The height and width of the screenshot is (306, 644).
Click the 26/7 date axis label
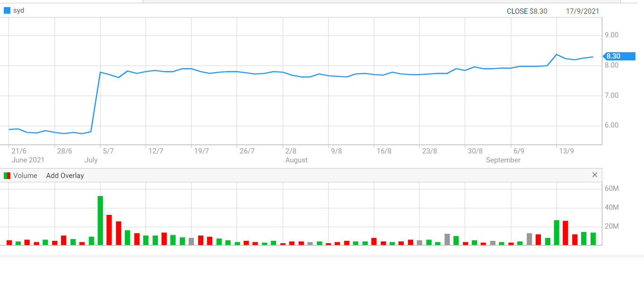coord(247,151)
